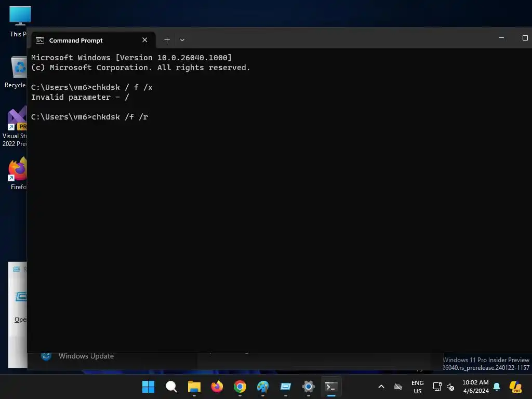Open File Explorer from the taskbar

[194, 387]
